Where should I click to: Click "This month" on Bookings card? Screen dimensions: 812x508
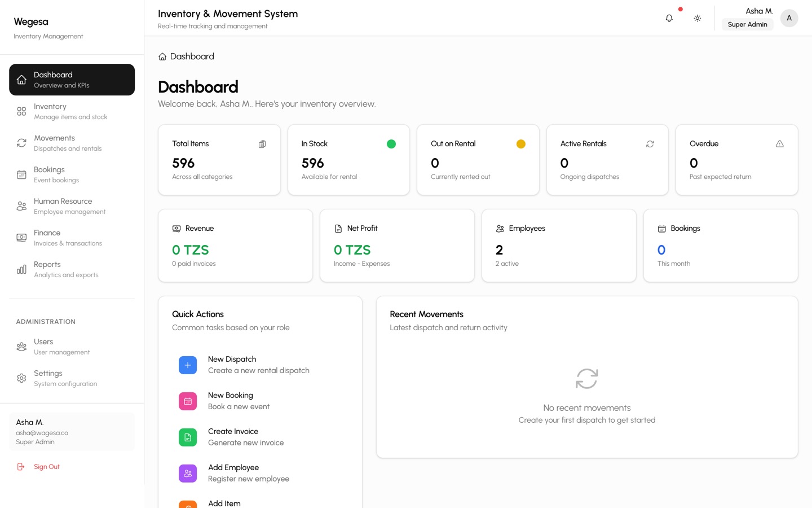(x=674, y=264)
